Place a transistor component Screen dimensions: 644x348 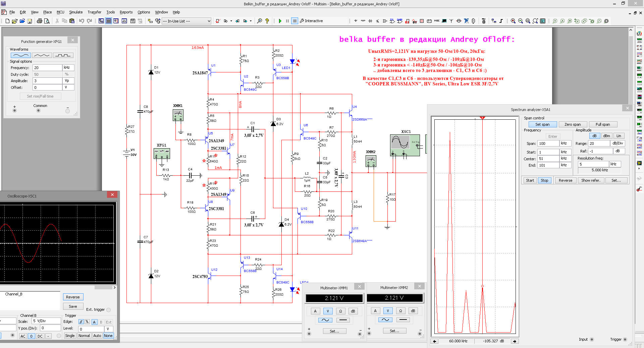(378, 21)
